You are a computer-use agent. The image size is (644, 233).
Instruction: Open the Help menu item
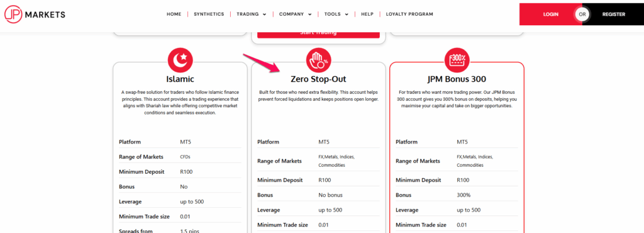tap(367, 14)
